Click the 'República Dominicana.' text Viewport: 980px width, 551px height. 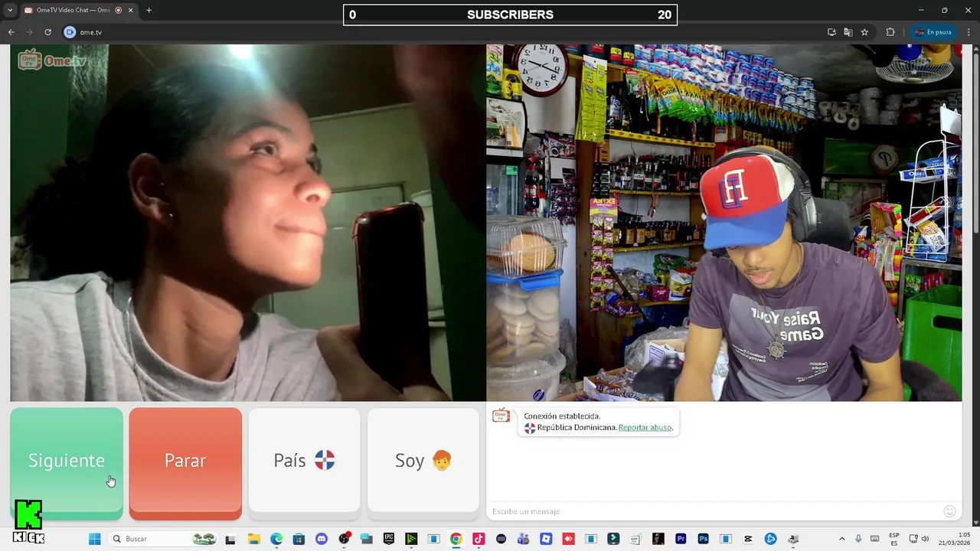coord(577,427)
